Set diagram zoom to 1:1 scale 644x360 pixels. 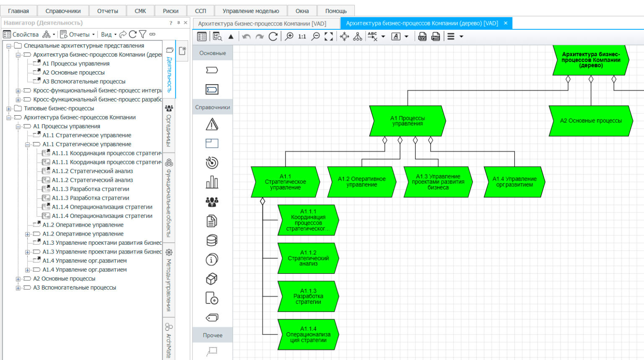(301, 36)
